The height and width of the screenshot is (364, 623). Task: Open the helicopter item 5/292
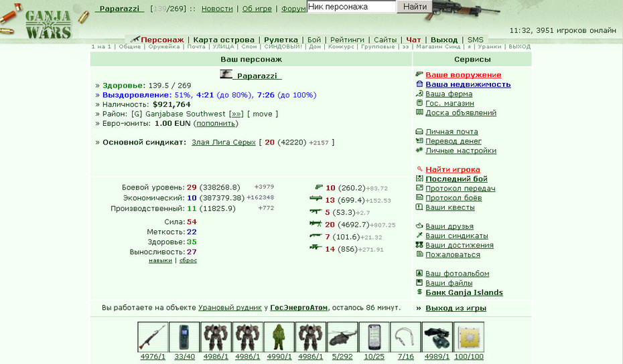point(342,337)
